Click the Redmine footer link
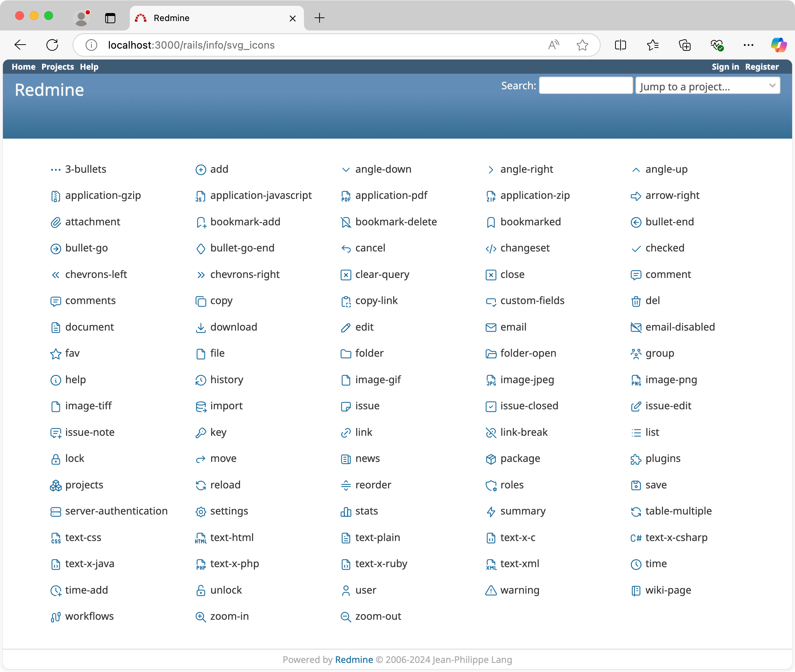795x672 pixels. pos(354,659)
